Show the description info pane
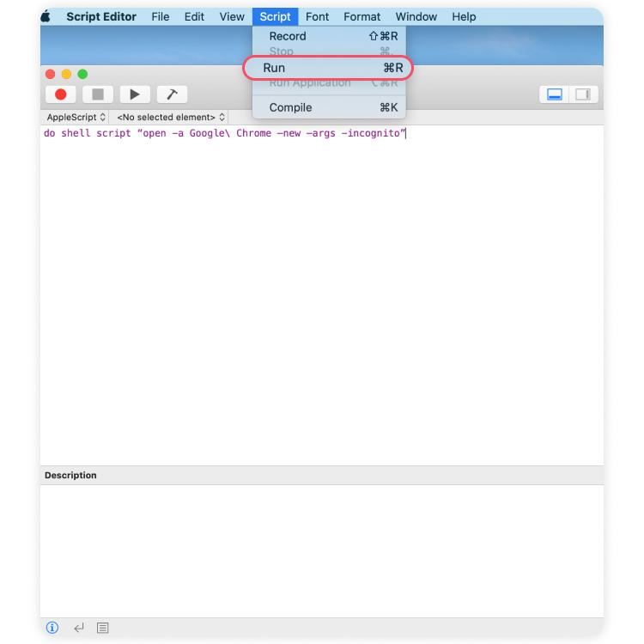The height and width of the screenshot is (644, 644). pos(52,627)
